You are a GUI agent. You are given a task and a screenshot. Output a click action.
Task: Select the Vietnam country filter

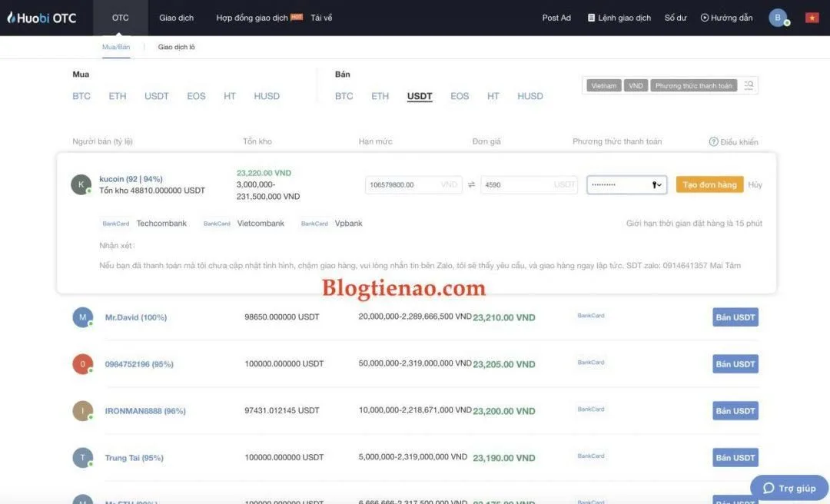tap(604, 85)
